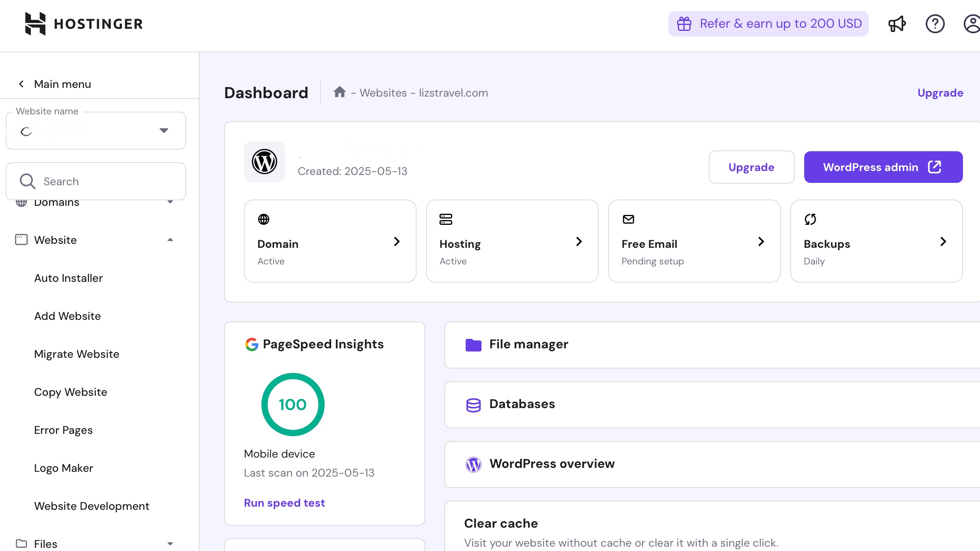Click the Clear cache heading
Screen dimensions: 980x551
[x=501, y=523]
